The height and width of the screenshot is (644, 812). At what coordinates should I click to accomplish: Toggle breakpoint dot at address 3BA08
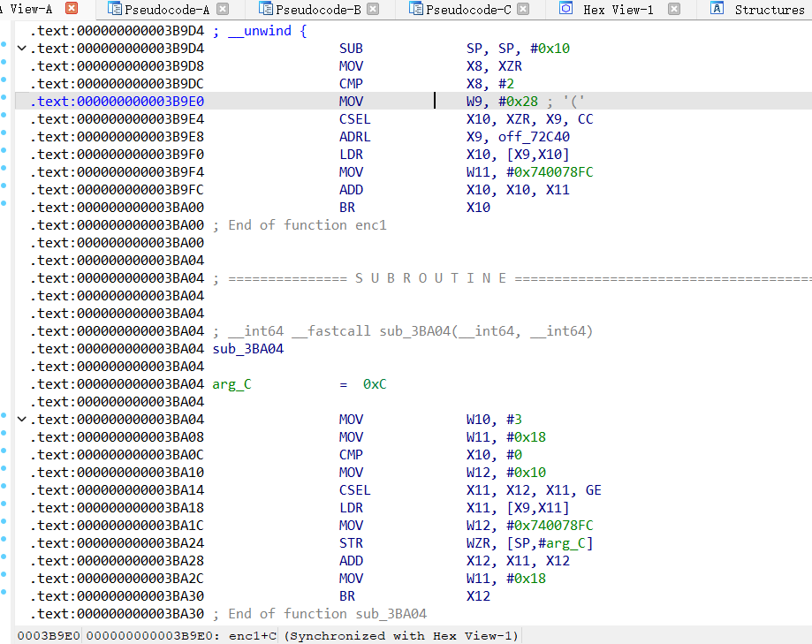4,433
